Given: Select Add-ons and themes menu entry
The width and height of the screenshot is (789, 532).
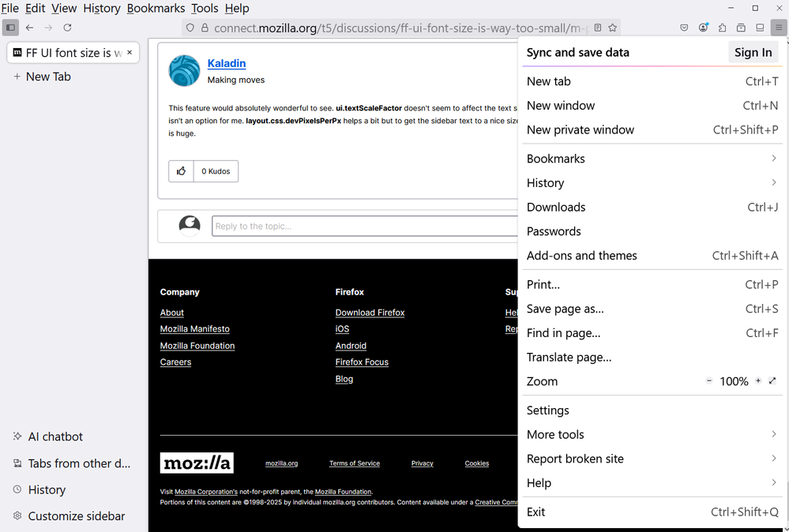Looking at the screenshot, I should point(582,256).
